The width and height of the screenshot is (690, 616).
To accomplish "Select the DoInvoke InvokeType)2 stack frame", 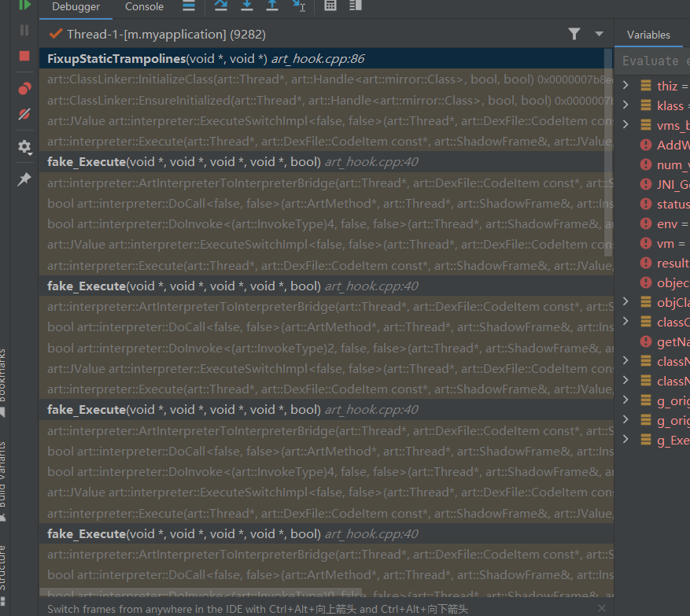I will [327, 348].
